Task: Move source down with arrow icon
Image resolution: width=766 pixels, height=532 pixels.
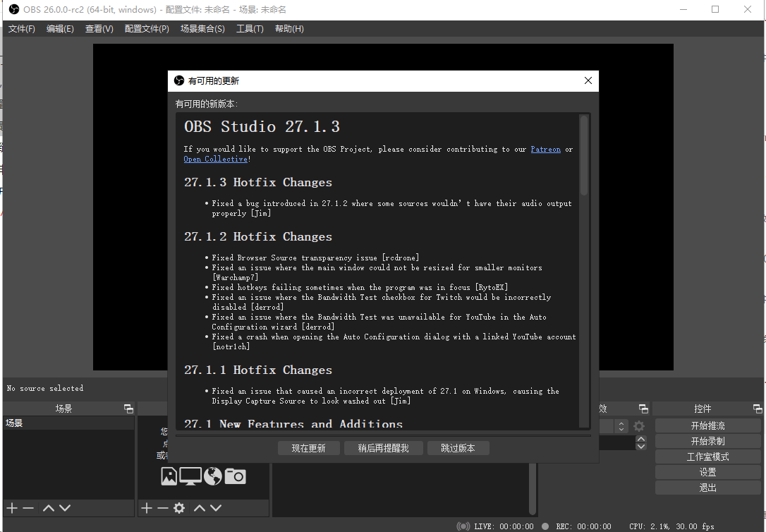Action: [216, 508]
